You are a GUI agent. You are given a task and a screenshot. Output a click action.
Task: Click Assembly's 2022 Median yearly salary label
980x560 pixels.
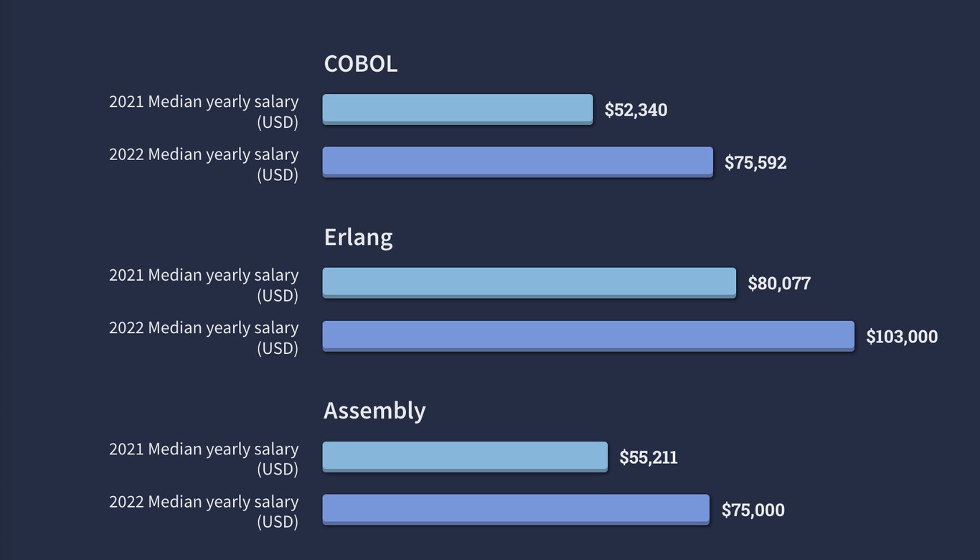[x=204, y=511]
